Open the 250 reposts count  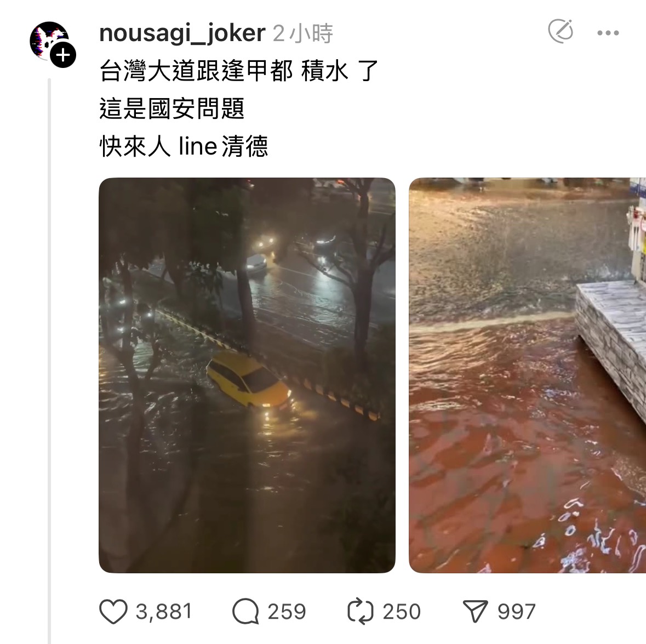coord(402,612)
